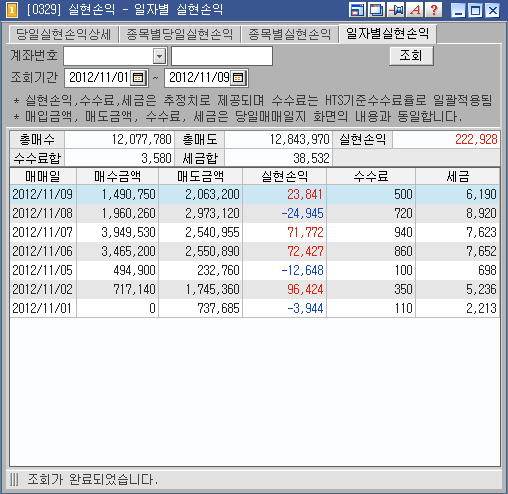Click the 세금 column header
The image size is (508, 494).
point(458,176)
